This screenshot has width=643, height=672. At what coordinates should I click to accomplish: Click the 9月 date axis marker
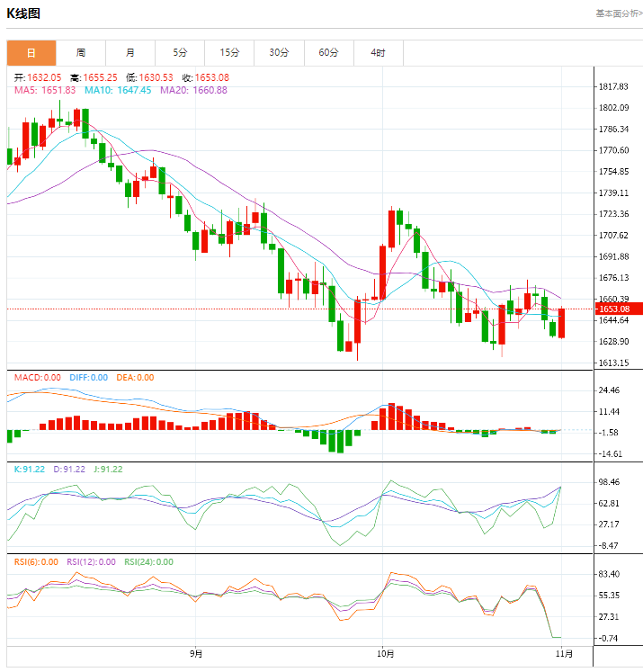(196, 652)
